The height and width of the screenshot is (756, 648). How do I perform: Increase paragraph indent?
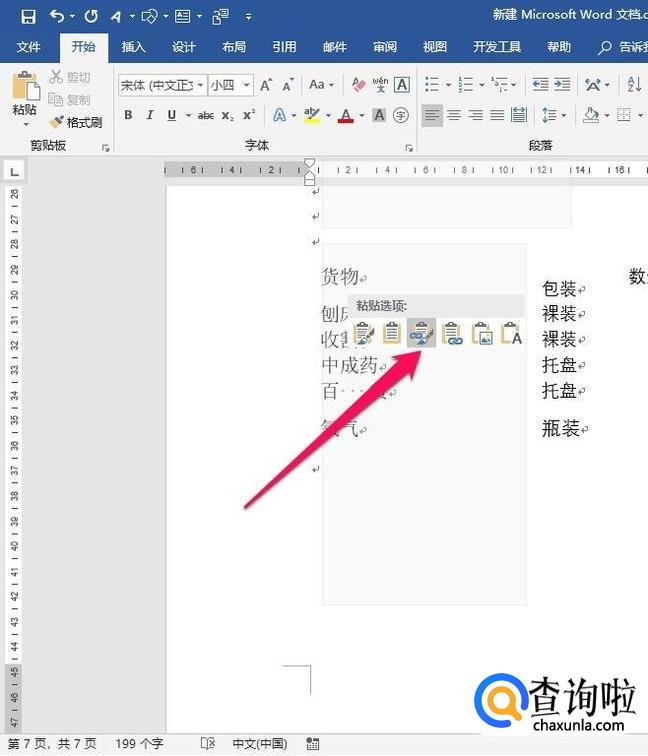pyautogui.click(x=562, y=85)
